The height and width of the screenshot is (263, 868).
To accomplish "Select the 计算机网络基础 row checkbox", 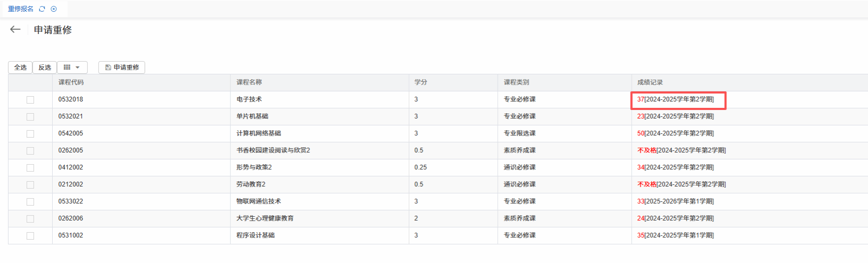I will coord(30,134).
